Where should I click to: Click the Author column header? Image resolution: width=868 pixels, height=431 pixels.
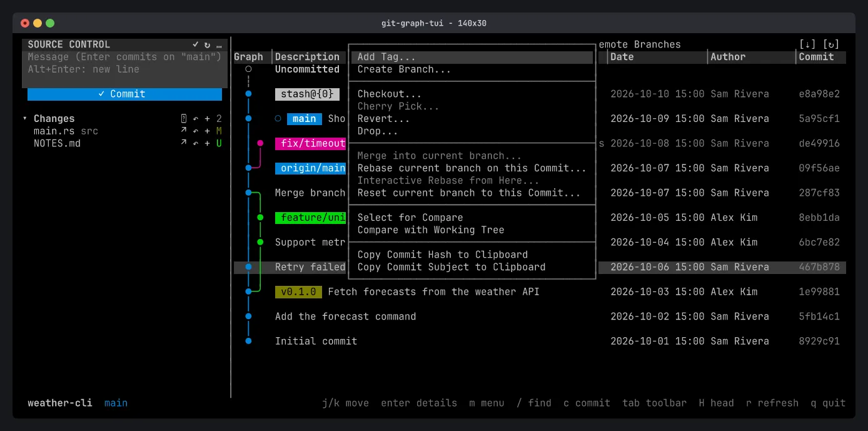728,57
